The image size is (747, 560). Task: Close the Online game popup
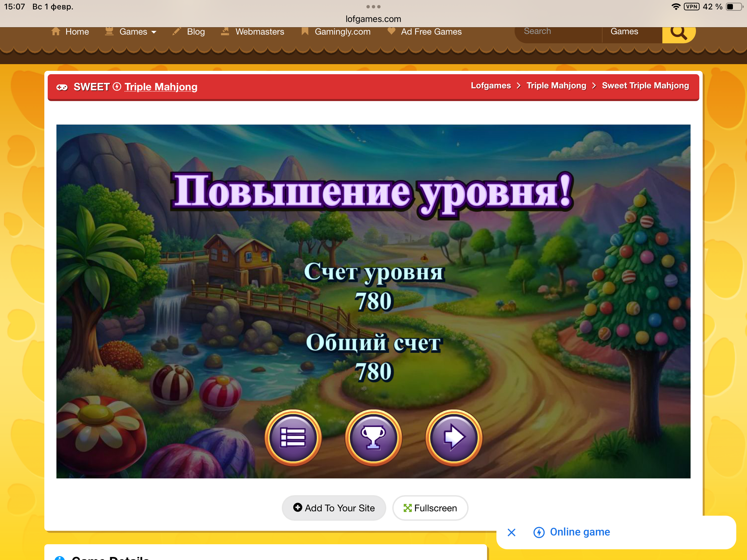[x=511, y=532]
